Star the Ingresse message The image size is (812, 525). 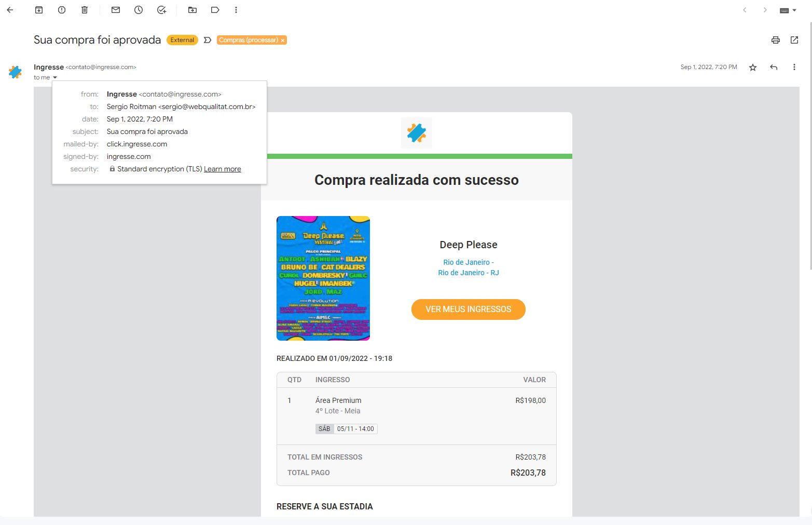pos(753,67)
